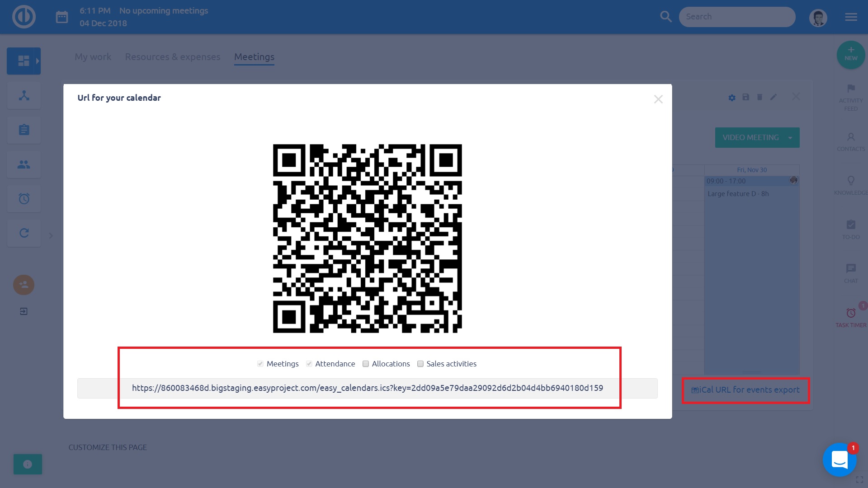The image size is (868, 488).
Task: Open the users group sidebar icon
Action: (24, 164)
